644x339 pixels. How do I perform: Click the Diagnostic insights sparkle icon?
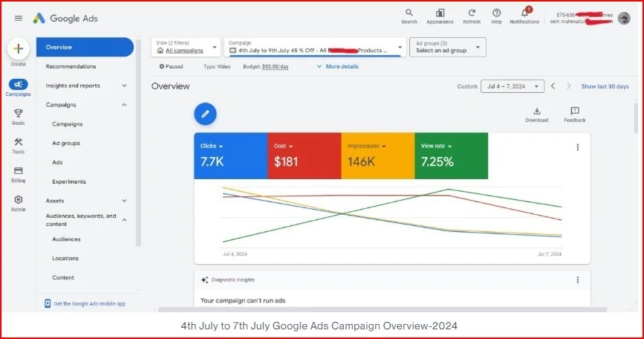(204, 280)
